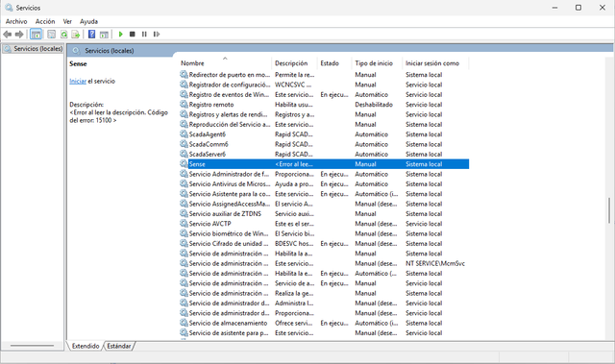
Task: Select Servicio Cifrado de unidad ... row
Action: [x=325, y=243]
